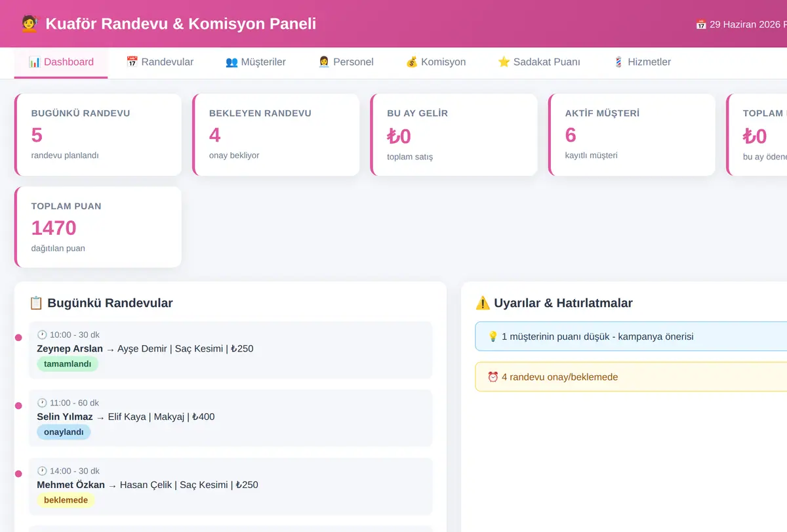The width and height of the screenshot is (787, 532).
Task: Click the "tamamlandı" status badge
Action: (x=68, y=364)
